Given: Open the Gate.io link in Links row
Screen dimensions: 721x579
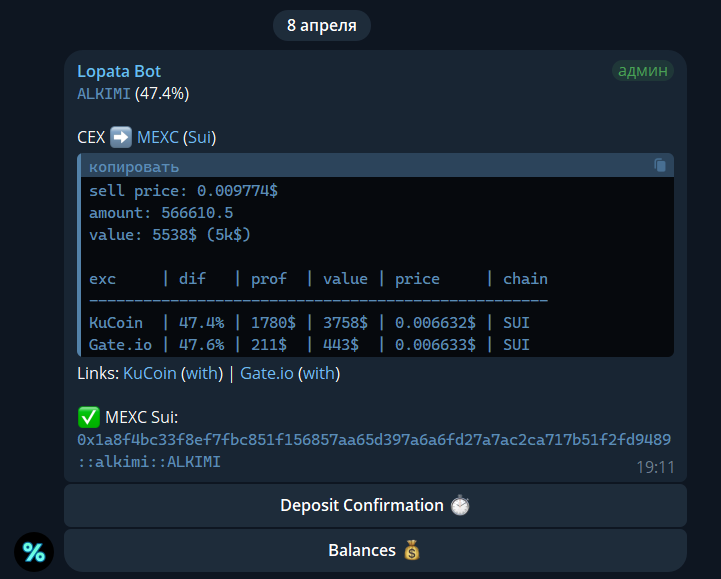Looking at the screenshot, I should [267, 373].
